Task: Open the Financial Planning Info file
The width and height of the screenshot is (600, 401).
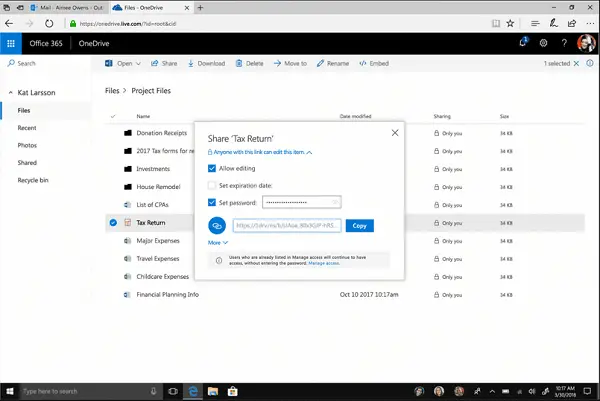Action: point(168,295)
